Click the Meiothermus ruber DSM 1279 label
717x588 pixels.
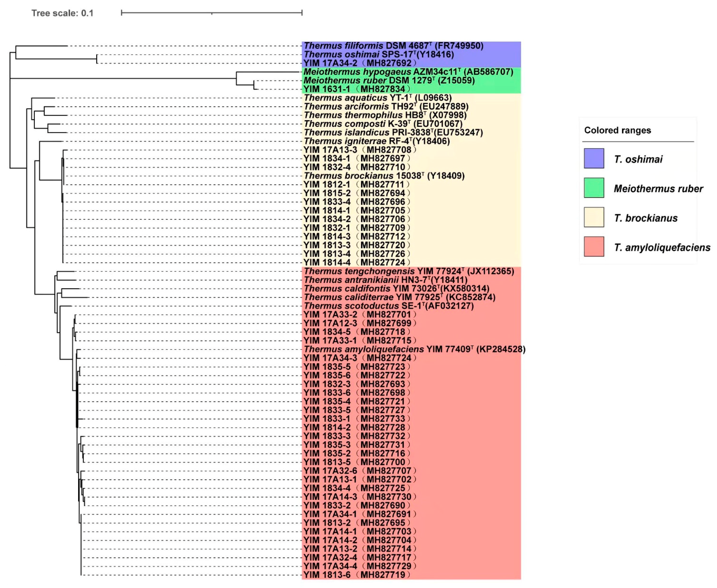pyautogui.click(x=389, y=81)
